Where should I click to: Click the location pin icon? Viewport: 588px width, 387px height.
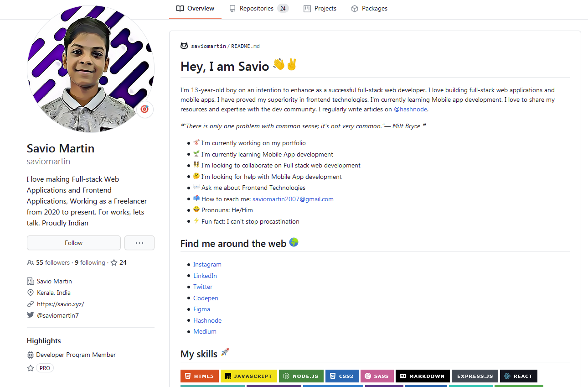31,293
